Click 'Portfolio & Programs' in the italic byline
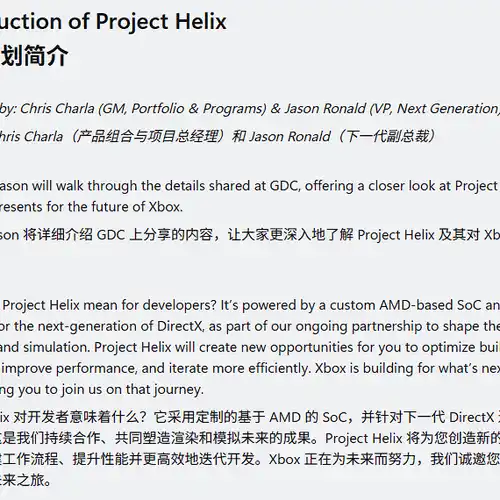 199,109
